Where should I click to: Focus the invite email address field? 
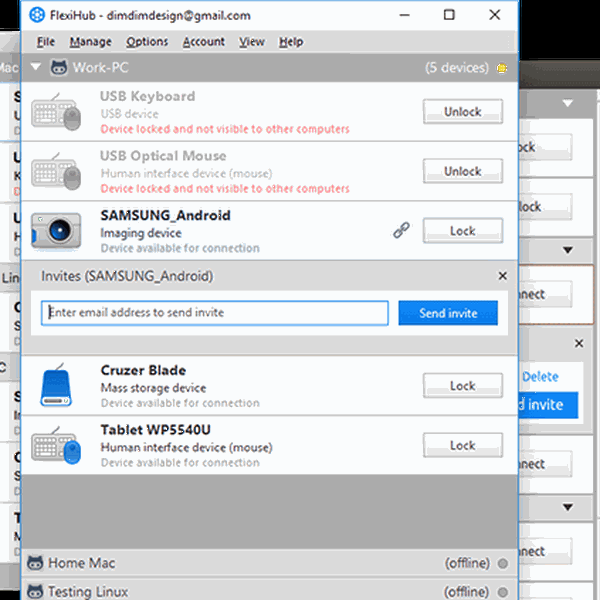[x=214, y=313]
